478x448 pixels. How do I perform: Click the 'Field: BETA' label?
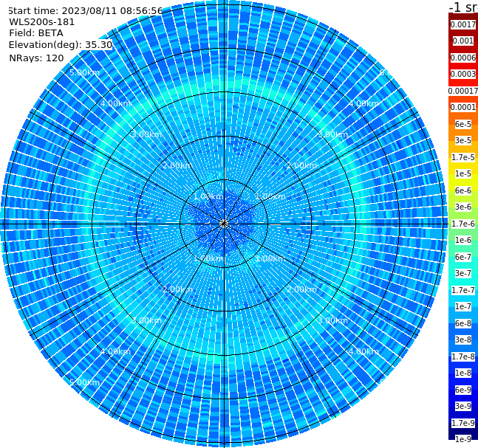pyautogui.click(x=36, y=33)
